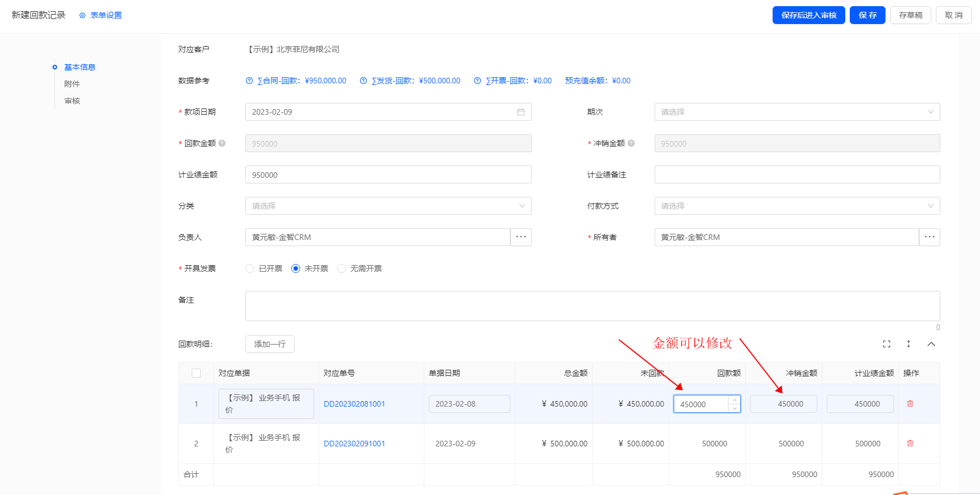Click the 保存后进入审核 button
The height and width of the screenshot is (495, 980).
[808, 15]
